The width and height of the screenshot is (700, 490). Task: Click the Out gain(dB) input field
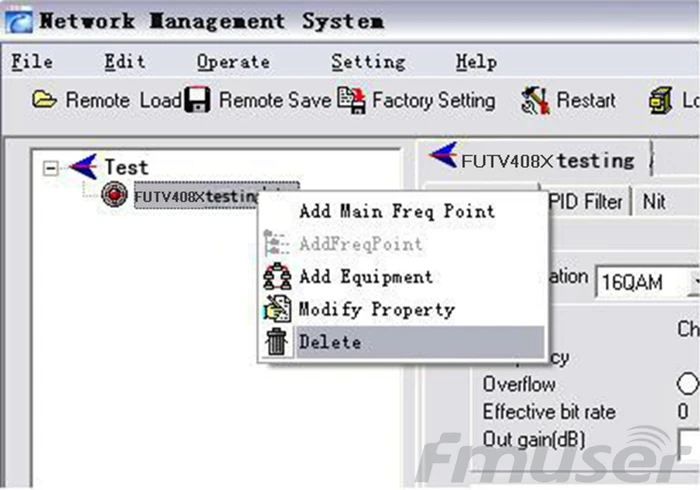689,443
